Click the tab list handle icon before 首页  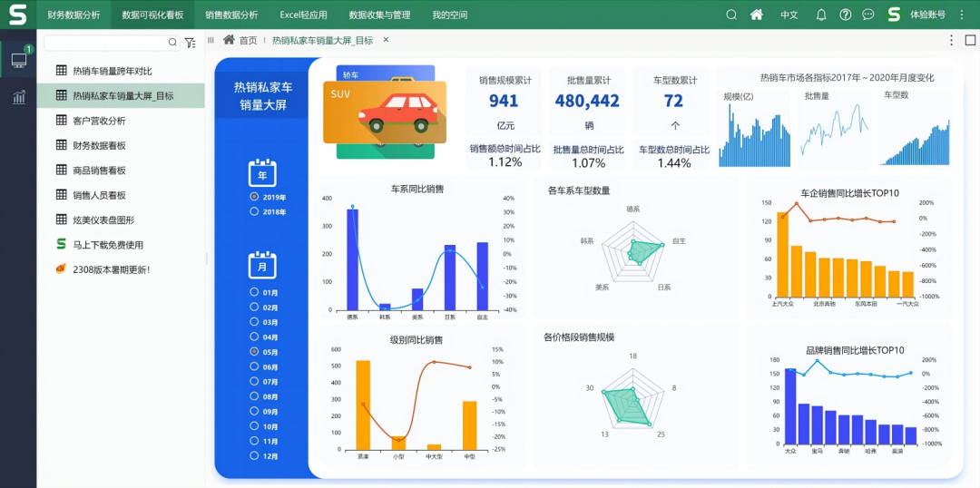[x=211, y=40]
